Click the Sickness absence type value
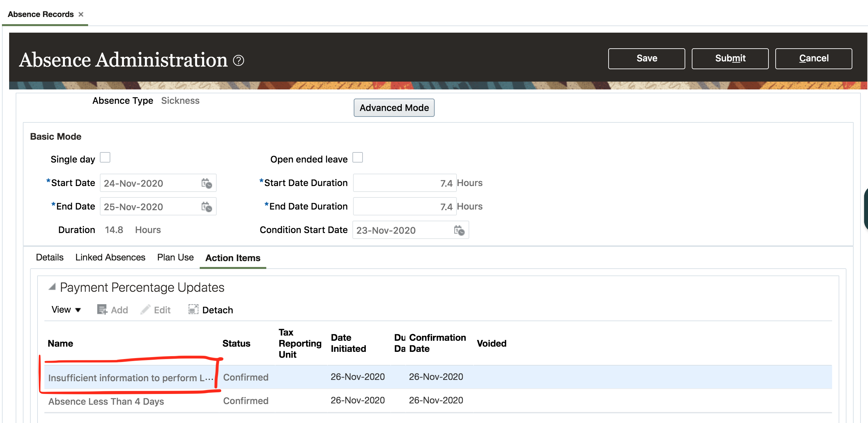The height and width of the screenshot is (423, 868). (x=180, y=101)
